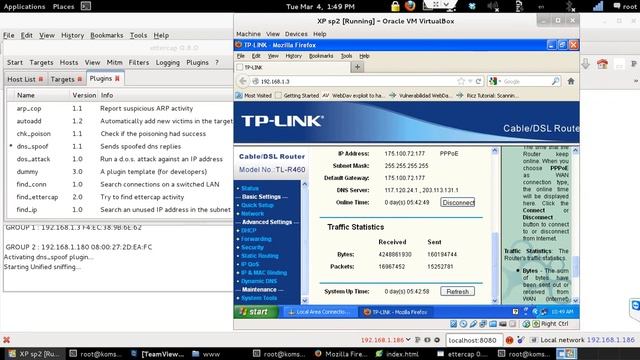The image size is (640, 360).
Task: Open System Tools menu entry
Action: click(x=259, y=298)
